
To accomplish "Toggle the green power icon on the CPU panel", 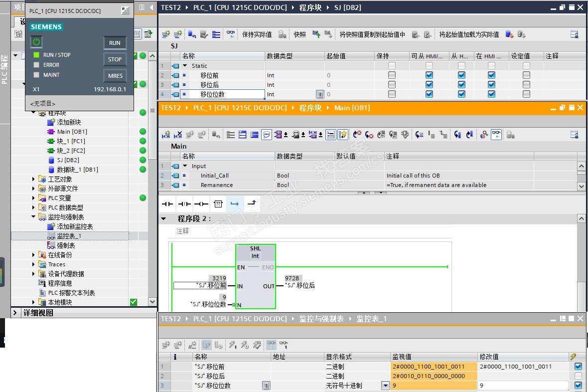I will [x=36, y=42].
